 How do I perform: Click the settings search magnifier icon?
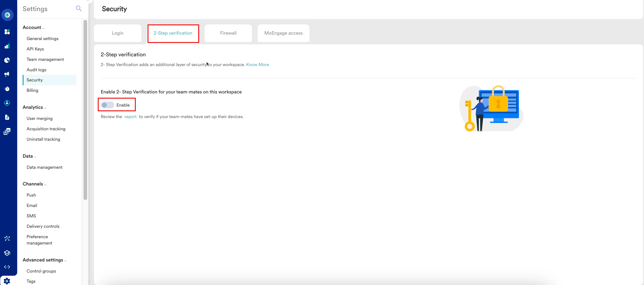pyautogui.click(x=79, y=9)
